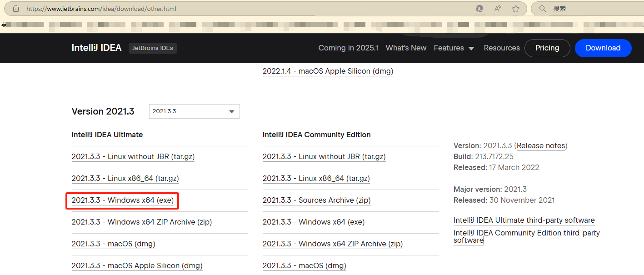644x275 pixels.
Task: Open the 2022.1.4 macOS Apple Silicon dmg link
Action: (328, 71)
